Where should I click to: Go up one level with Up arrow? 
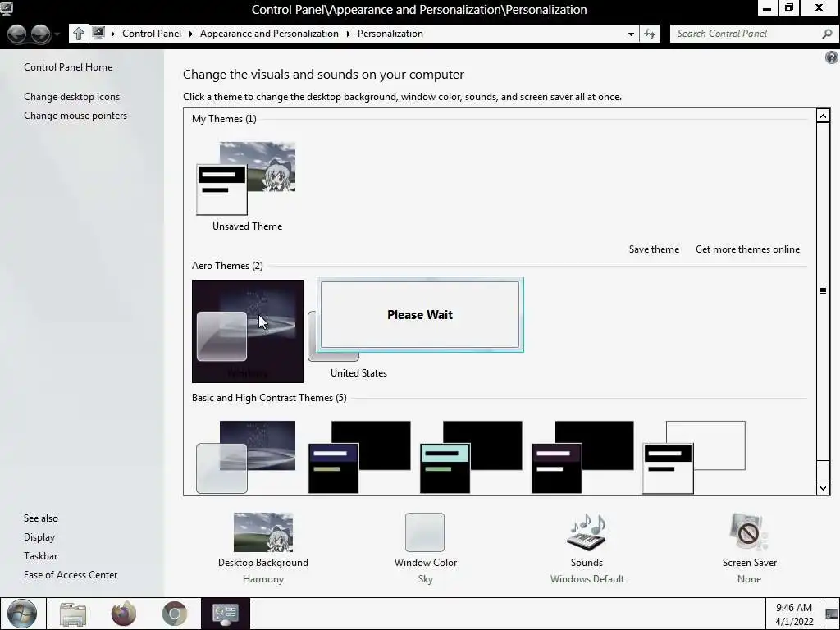tap(78, 34)
